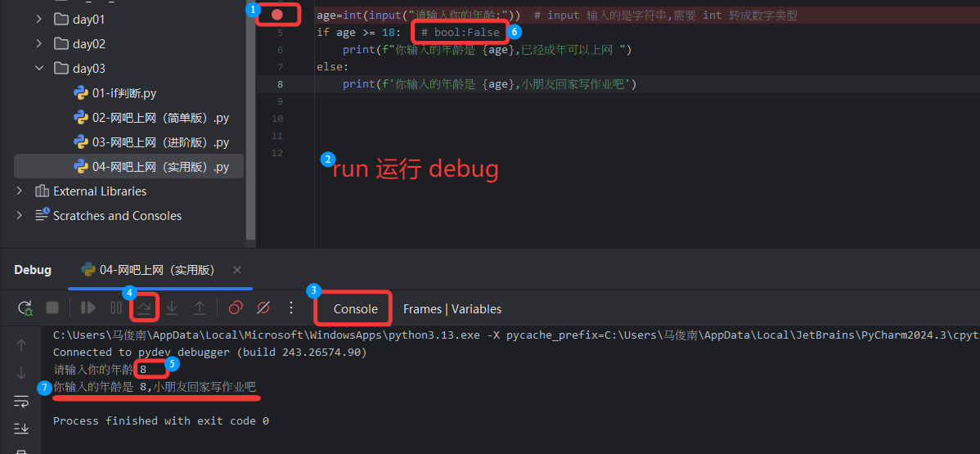
Task: Click line number 8 in the gutter
Action: [x=280, y=83]
